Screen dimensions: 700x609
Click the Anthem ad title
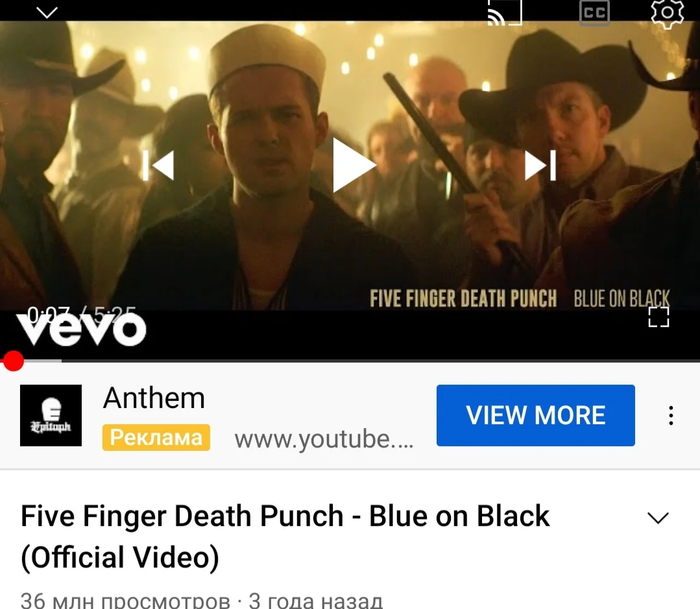tap(154, 398)
